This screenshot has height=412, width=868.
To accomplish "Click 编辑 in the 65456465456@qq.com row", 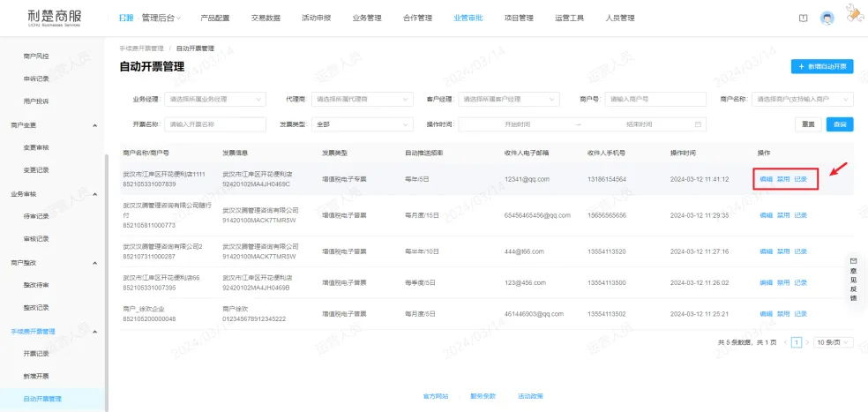I will (767, 215).
